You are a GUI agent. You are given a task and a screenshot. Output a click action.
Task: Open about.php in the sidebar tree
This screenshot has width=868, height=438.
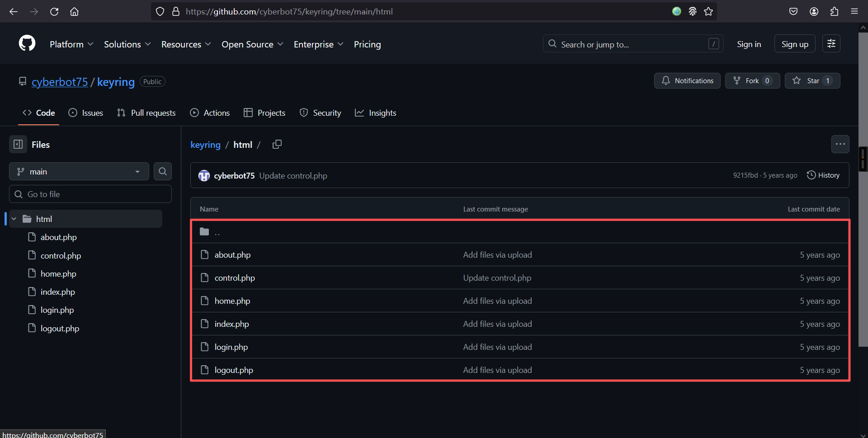point(59,237)
